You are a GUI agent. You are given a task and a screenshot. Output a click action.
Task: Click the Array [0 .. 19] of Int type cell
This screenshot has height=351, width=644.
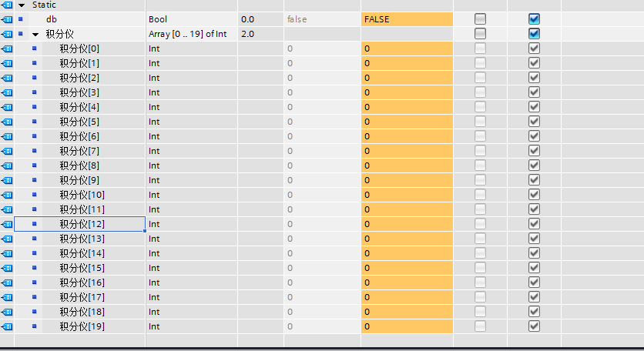pos(190,34)
